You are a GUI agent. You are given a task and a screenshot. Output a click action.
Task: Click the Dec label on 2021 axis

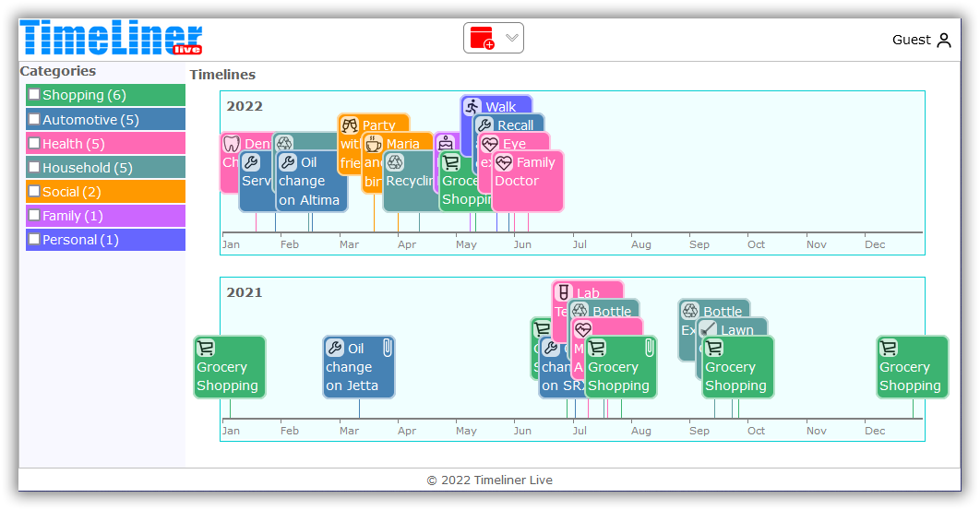[x=875, y=431]
